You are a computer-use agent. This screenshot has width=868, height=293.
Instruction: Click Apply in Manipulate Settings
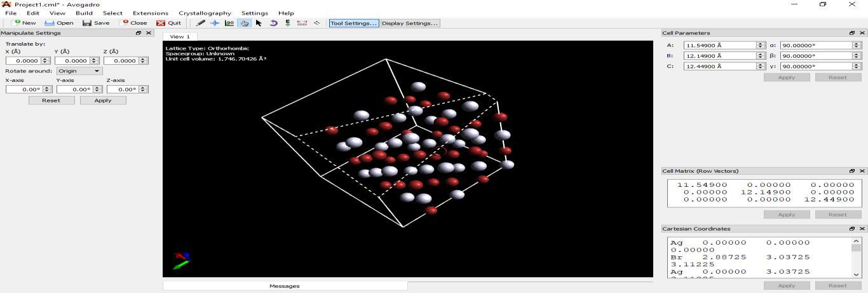click(x=103, y=100)
